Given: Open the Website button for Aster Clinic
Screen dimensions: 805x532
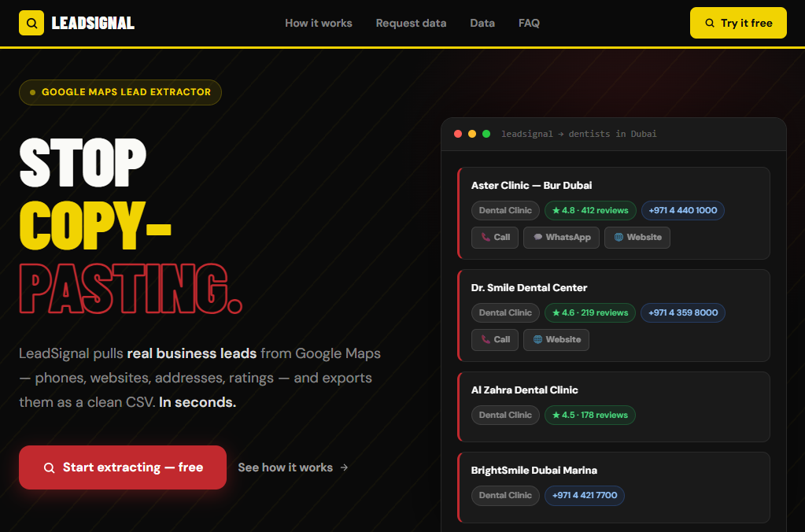Looking at the screenshot, I should [x=637, y=237].
